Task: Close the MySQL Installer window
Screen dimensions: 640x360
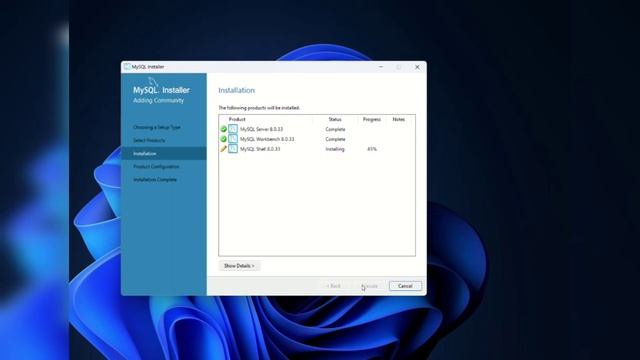Action: pyautogui.click(x=417, y=67)
